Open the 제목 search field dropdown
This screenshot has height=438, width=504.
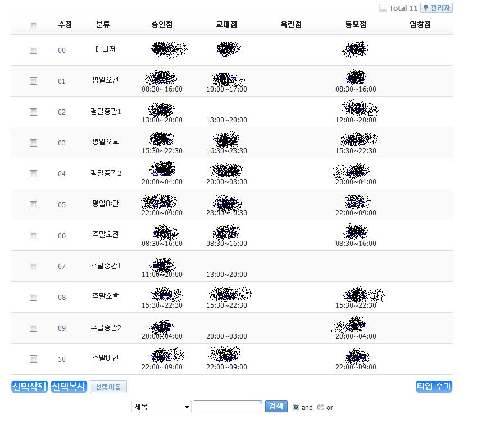(x=162, y=407)
